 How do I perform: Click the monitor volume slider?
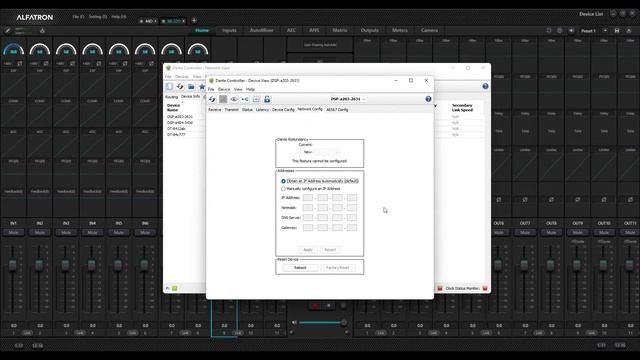[322, 322]
